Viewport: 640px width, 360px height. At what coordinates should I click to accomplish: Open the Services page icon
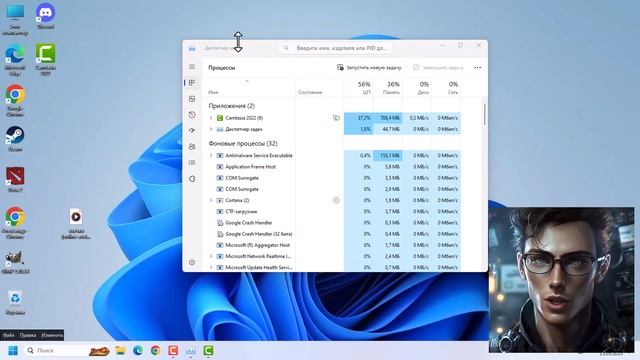tap(192, 179)
